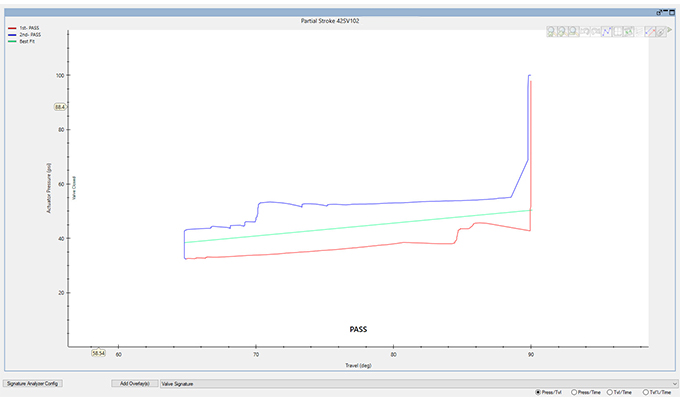Image resolution: width=680 pixels, height=400 pixels.
Task: Select the Tvl/Time radio button
Action: pyautogui.click(x=612, y=392)
